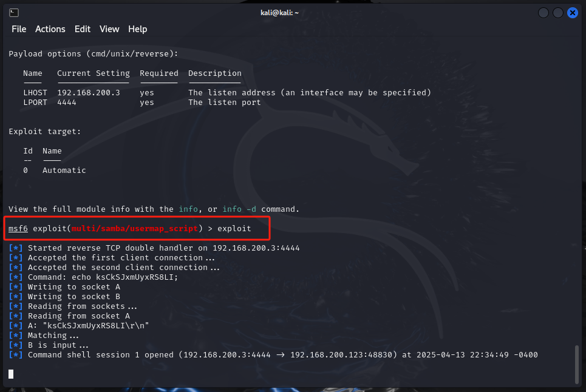The height and width of the screenshot is (392, 586).
Task: Click the 'Payload options (cmd/unix/reverse):' heading
Action: [x=94, y=54]
